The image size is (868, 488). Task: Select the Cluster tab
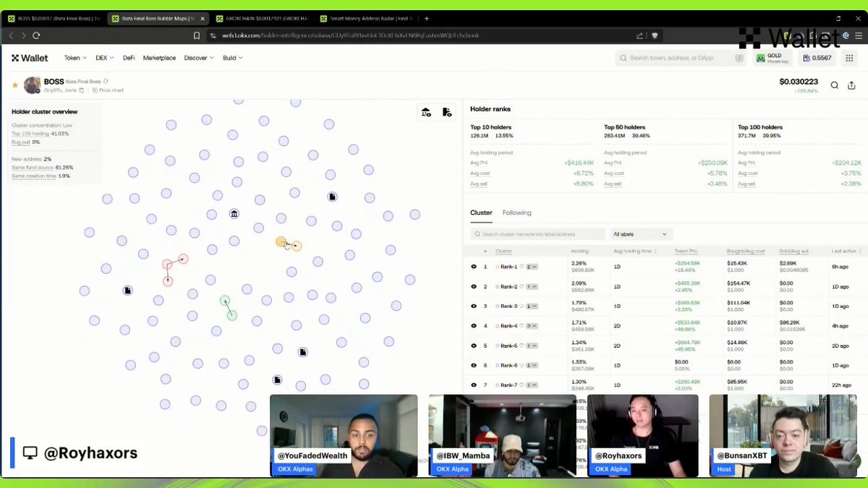tap(481, 213)
